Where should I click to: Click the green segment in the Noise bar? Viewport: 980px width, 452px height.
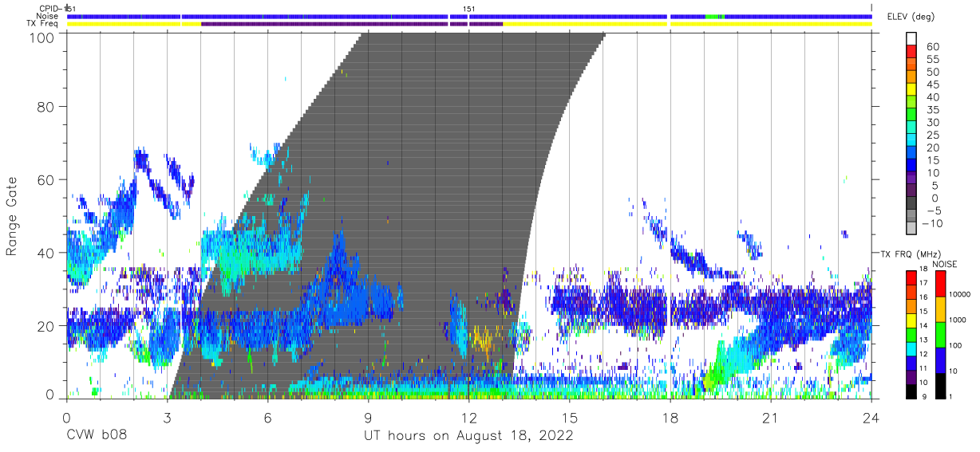pyautogui.click(x=715, y=16)
